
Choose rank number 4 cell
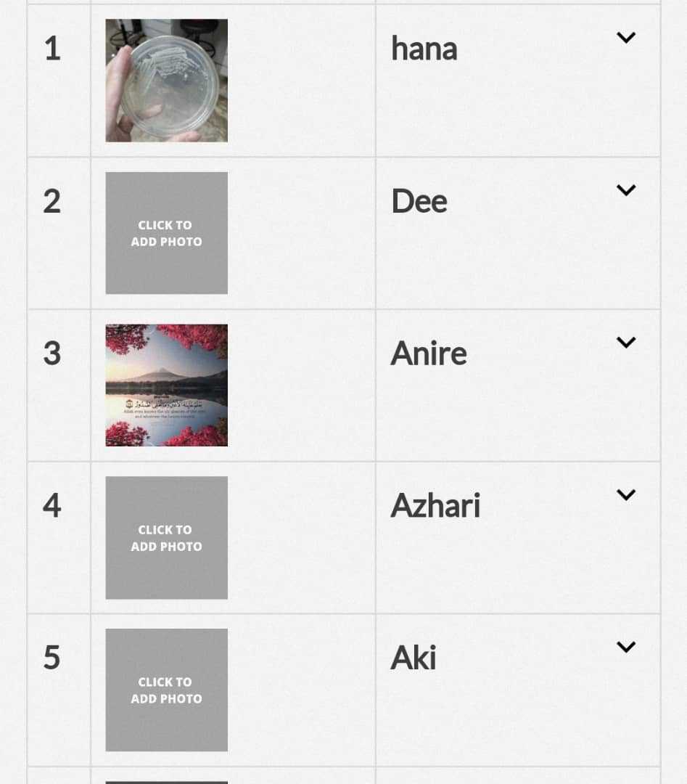tap(59, 537)
